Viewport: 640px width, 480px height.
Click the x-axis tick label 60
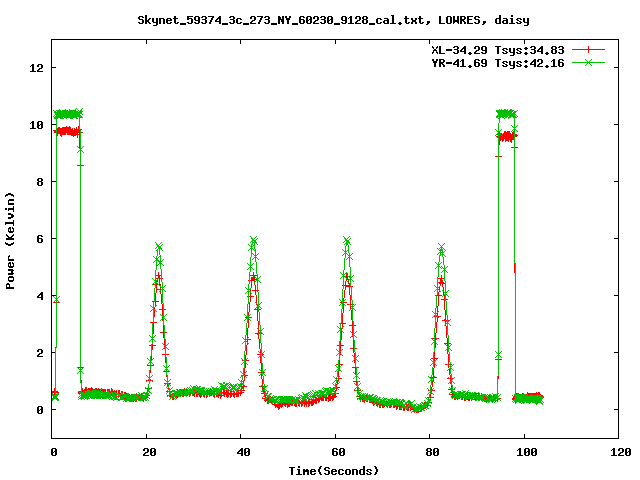click(338, 452)
